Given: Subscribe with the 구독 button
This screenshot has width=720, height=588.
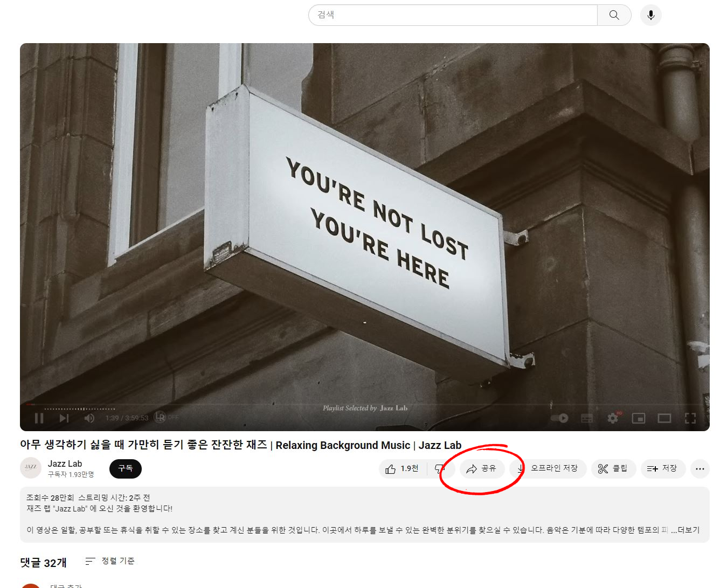Looking at the screenshot, I should pyautogui.click(x=126, y=469).
